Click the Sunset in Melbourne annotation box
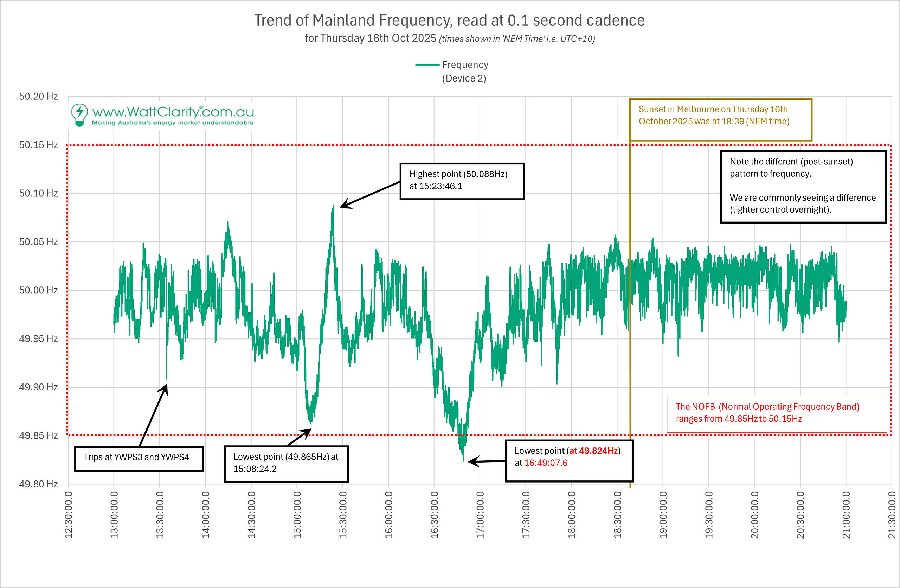This screenshot has height=588, width=900. coord(720,119)
